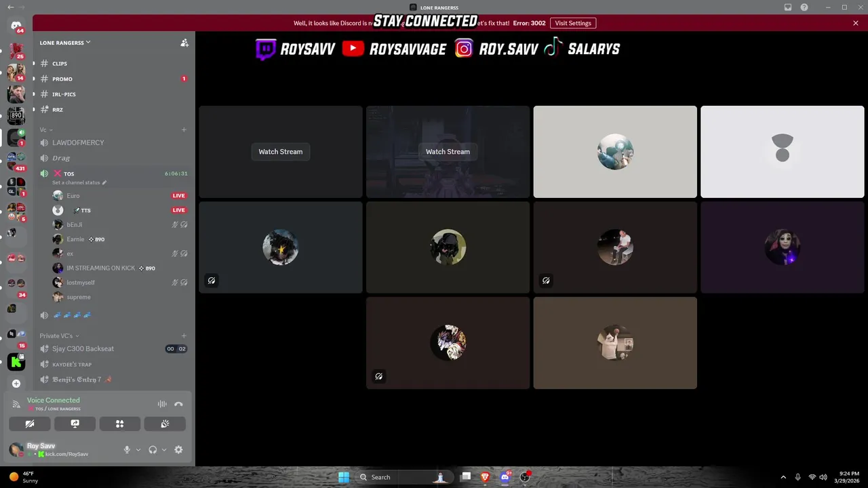The image size is (868, 488).
Task: Watch Stream in first tile
Action: pyautogui.click(x=281, y=152)
